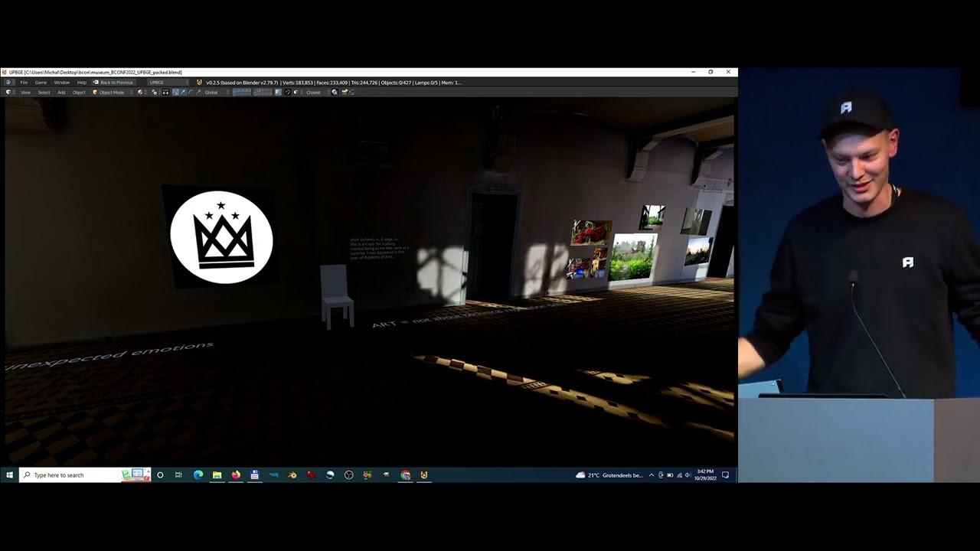This screenshot has height=551, width=980.
Task: Open the weather widget showing 21°C
Action: [x=609, y=475]
